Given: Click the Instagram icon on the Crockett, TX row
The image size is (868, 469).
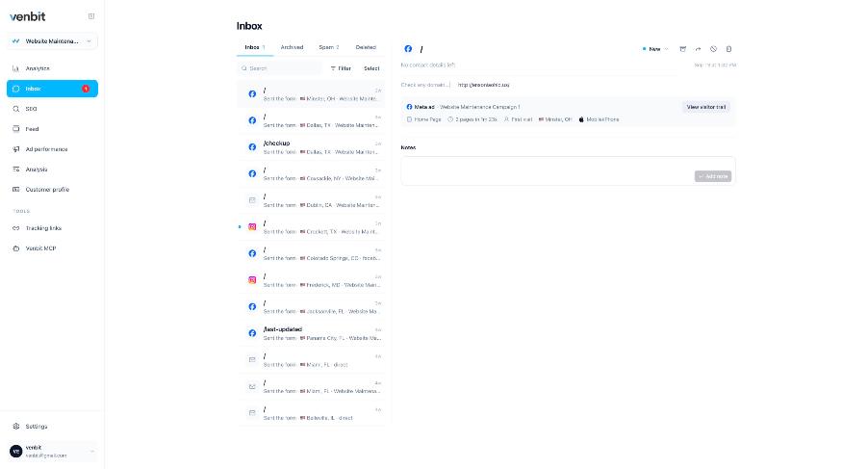Looking at the screenshot, I should (x=252, y=227).
